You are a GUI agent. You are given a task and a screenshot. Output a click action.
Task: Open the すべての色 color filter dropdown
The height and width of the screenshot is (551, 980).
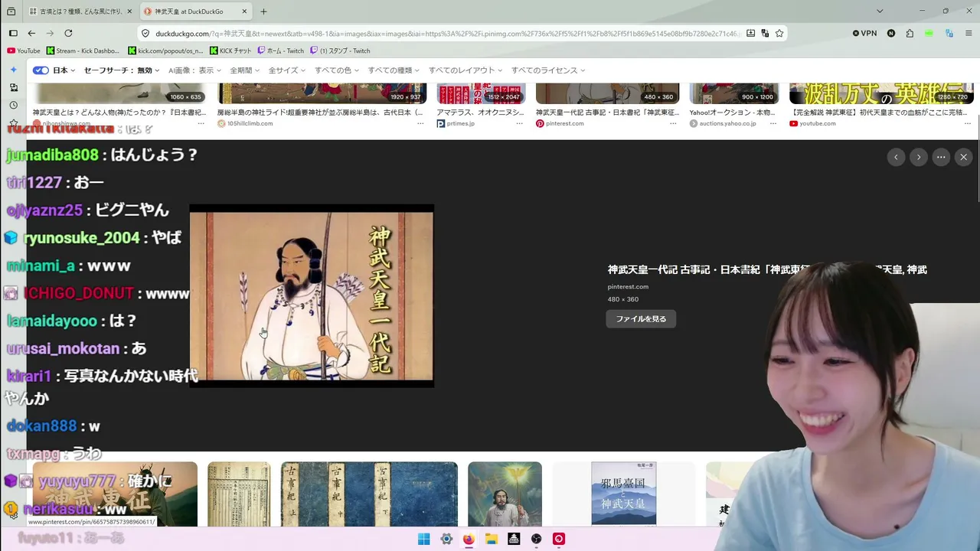pyautogui.click(x=337, y=70)
